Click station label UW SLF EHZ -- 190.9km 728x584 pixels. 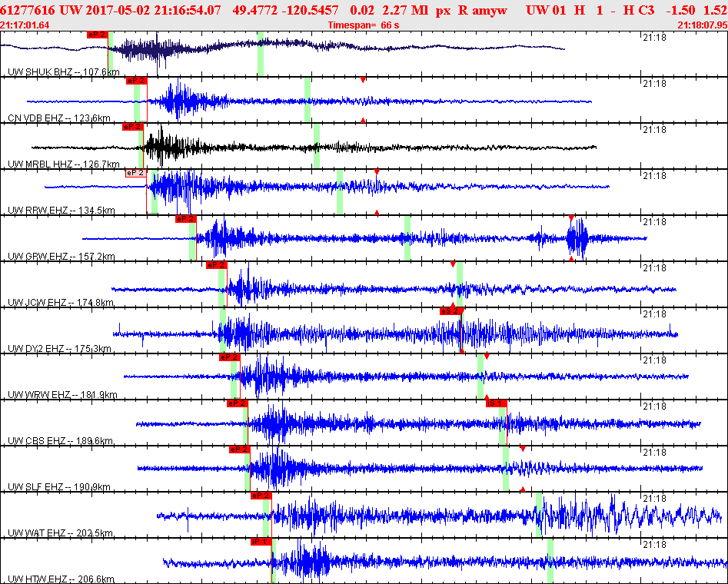[59, 487]
